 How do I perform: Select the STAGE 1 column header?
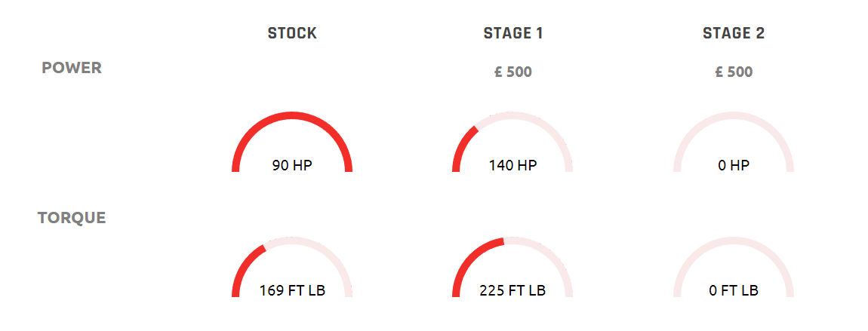pos(513,33)
